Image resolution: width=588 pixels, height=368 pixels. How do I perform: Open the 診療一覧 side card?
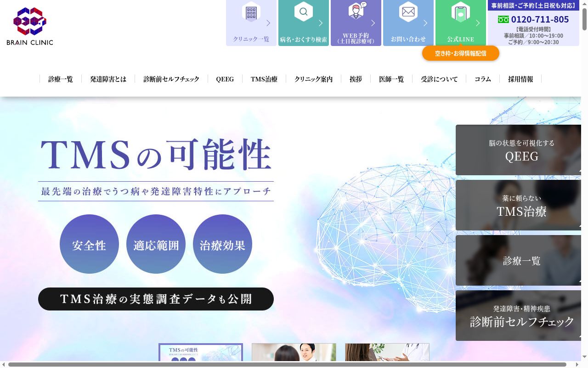tap(518, 260)
